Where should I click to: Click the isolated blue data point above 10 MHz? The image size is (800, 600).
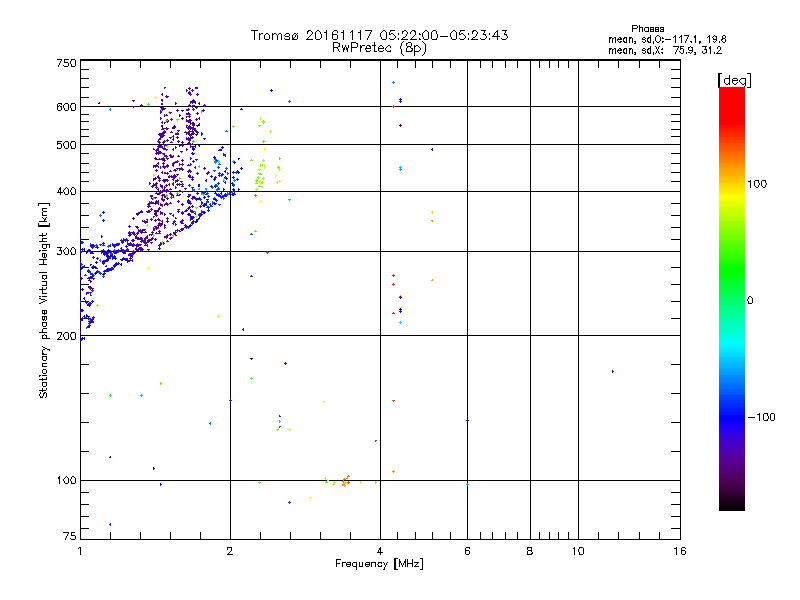613,371
